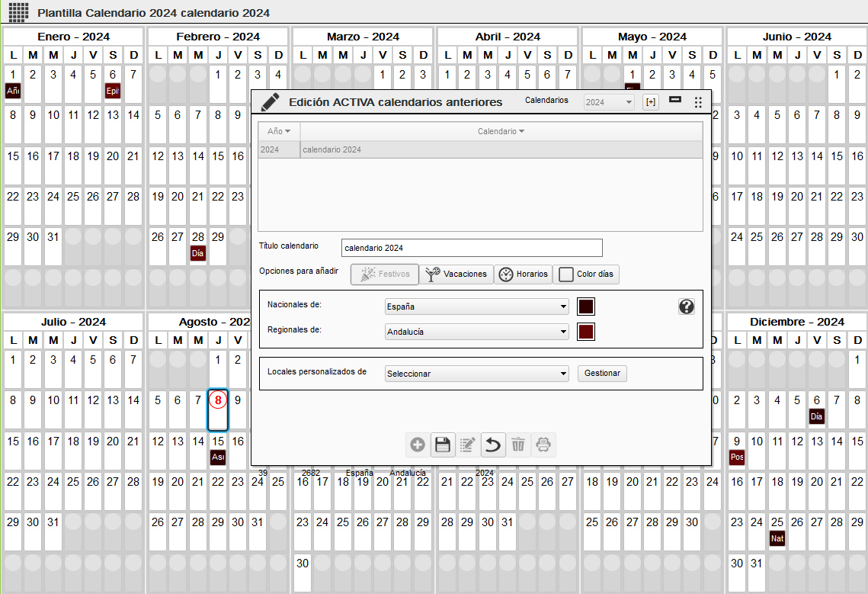Open help with the question mark icon
Screen dimensions: 868x594
pos(686,307)
